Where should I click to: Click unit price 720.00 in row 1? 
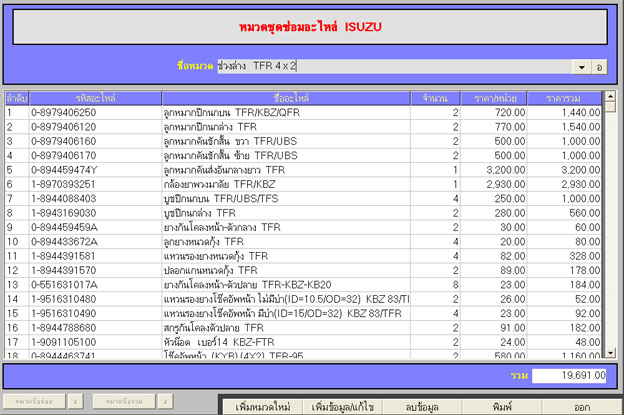510,113
